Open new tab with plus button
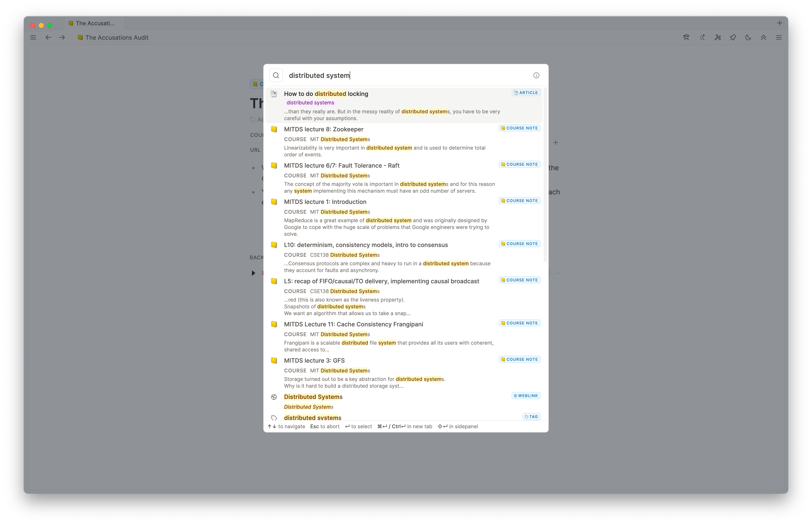 780,23
